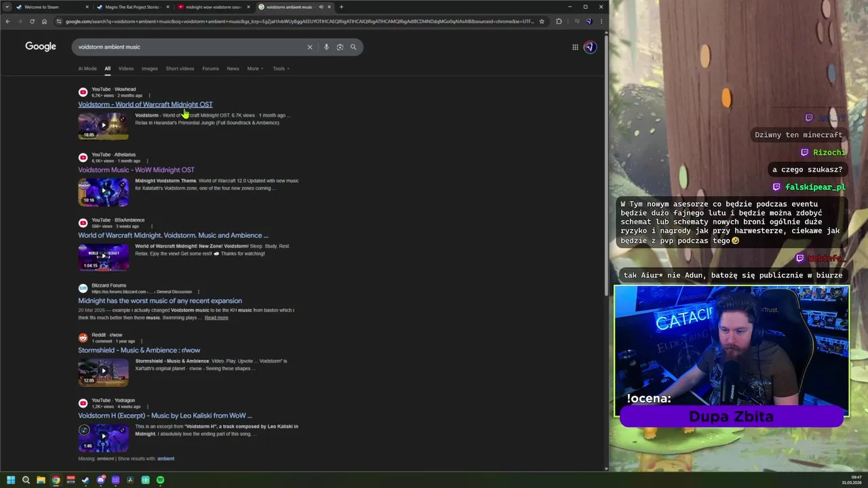Open options for the Yodragon result
This screenshot has height=488, width=868.
[147, 407]
